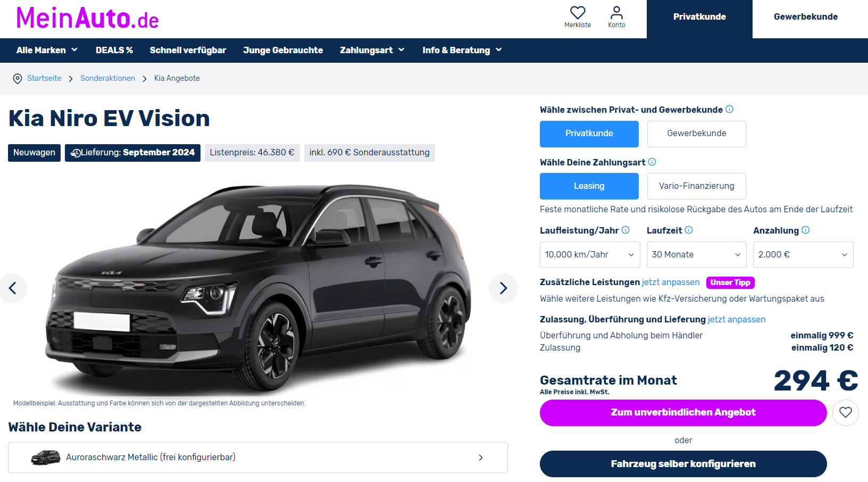868x482 pixels.
Task: Click Listenpreis: 46.380 € badge
Action: click(252, 153)
